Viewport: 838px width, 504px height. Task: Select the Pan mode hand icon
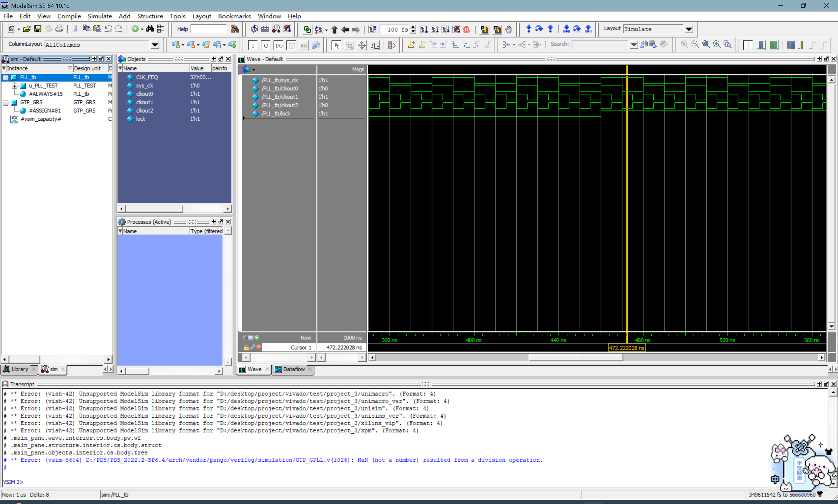click(509, 29)
